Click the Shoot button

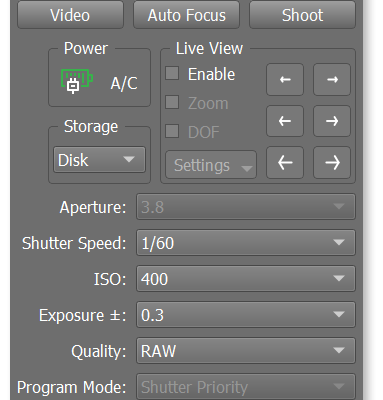point(302,15)
